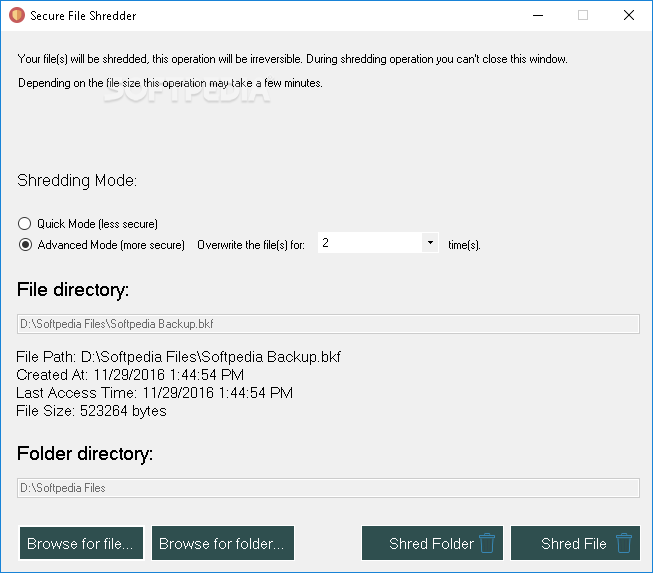Click the Last Access Time line
Image resolution: width=653 pixels, height=573 pixels.
155,393
